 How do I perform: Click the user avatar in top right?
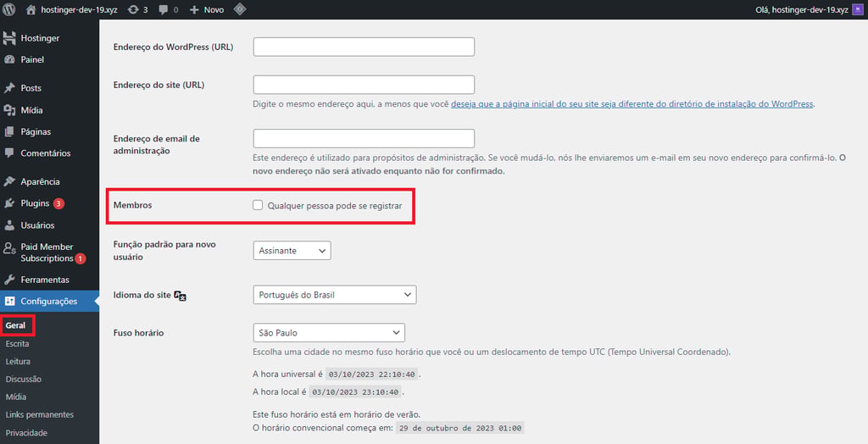(858, 9)
